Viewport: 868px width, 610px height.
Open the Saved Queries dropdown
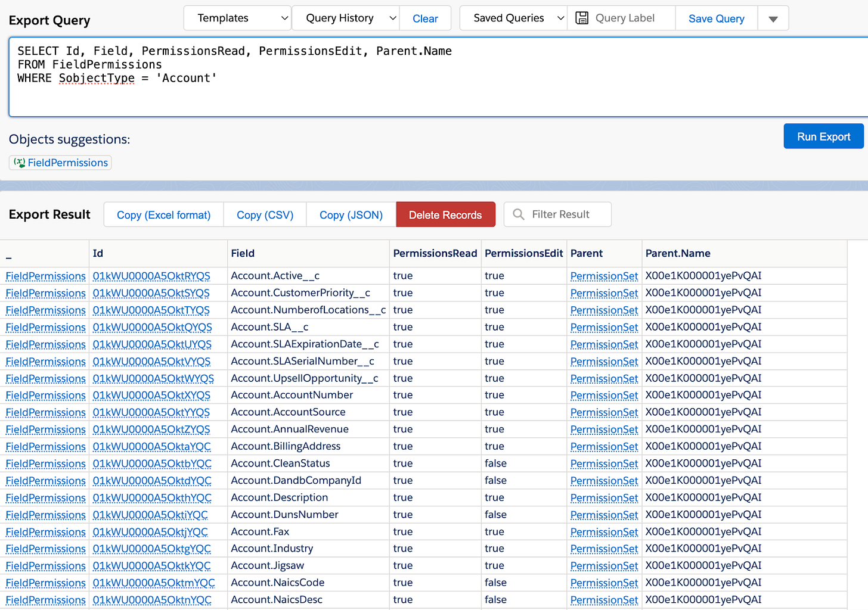[x=514, y=18]
